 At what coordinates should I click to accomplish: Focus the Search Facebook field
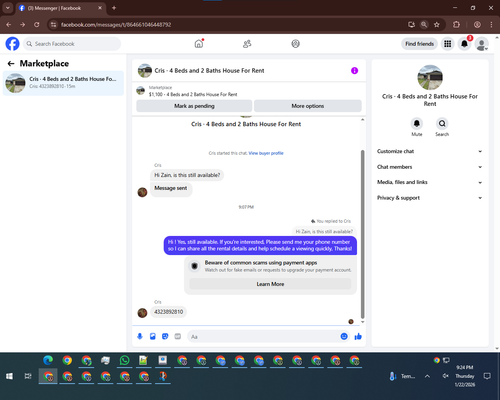click(x=72, y=44)
